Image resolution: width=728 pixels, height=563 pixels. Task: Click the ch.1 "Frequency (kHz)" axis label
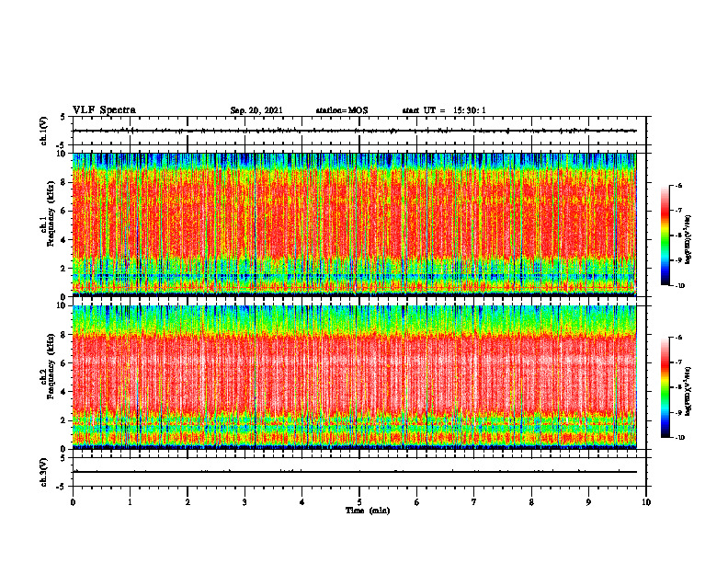pyautogui.click(x=51, y=213)
